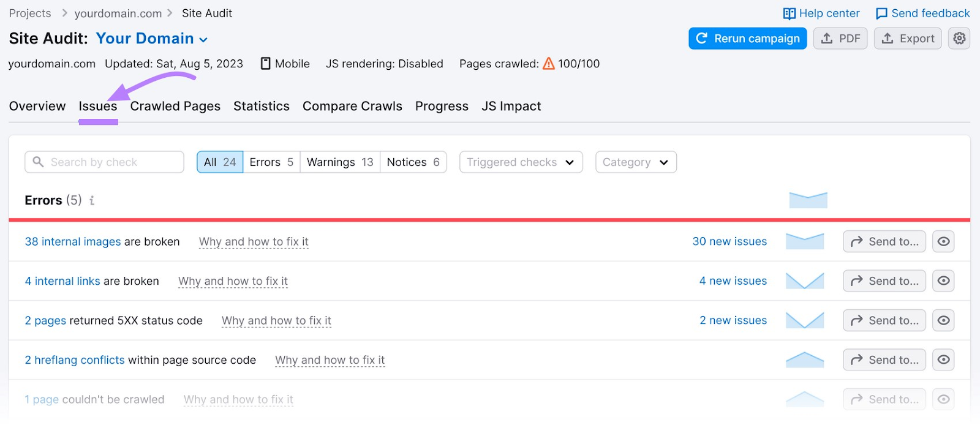Click the Export button
The height and width of the screenshot is (425, 980).
pos(908,39)
